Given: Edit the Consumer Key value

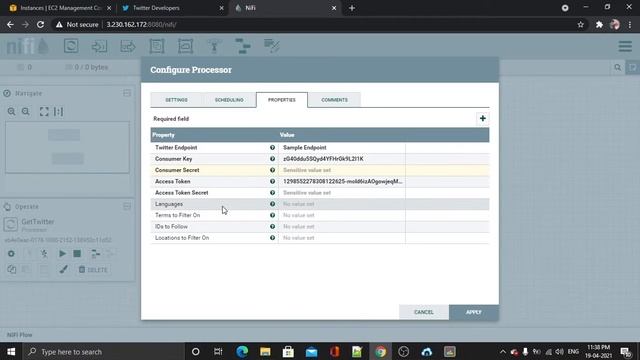Looking at the screenshot, I should [x=342, y=159].
